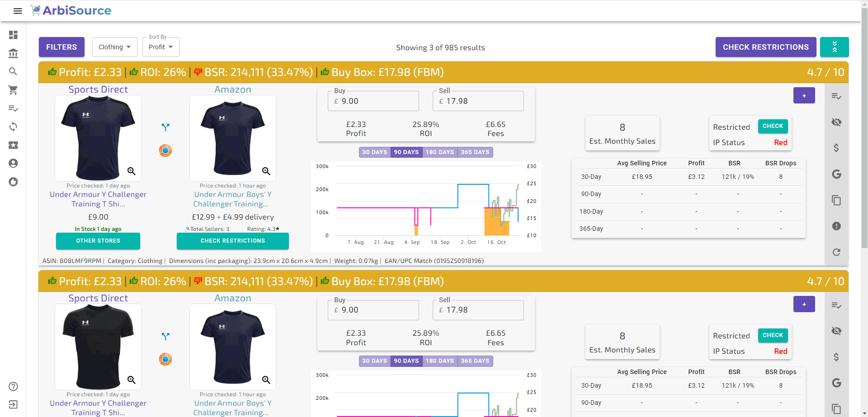This screenshot has width=868, height=417.
Task: Click the orange circle icon on the second product
Action: coord(165,359)
